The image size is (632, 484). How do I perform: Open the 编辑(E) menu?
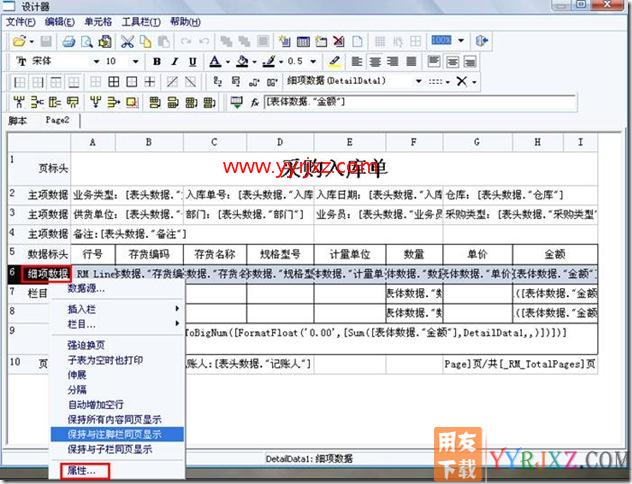click(x=60, y=22)
